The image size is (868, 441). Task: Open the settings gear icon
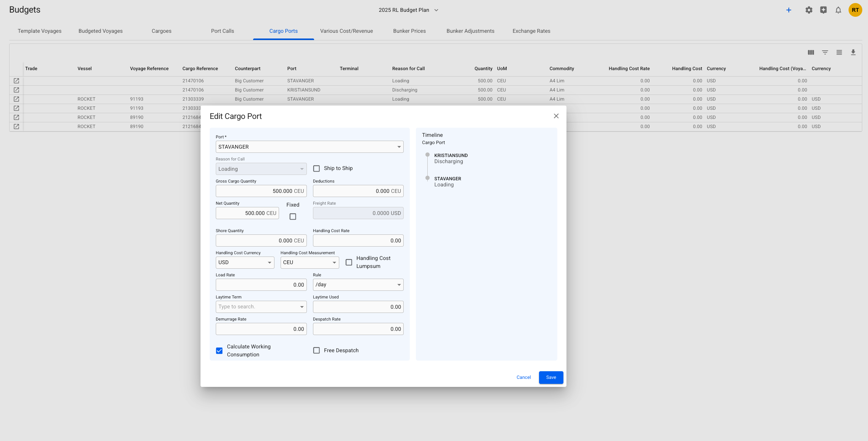pos(809,10)
